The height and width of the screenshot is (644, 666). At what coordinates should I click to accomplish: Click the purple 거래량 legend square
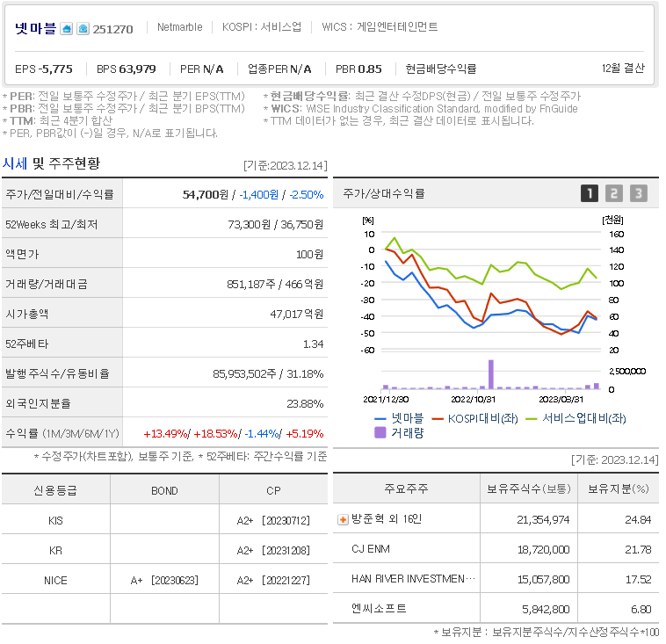tap(380, 432)
